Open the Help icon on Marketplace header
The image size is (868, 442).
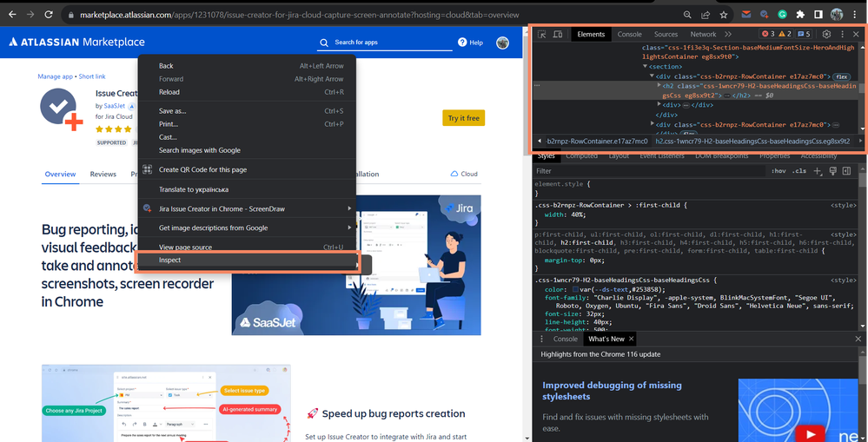click(470, 43)
